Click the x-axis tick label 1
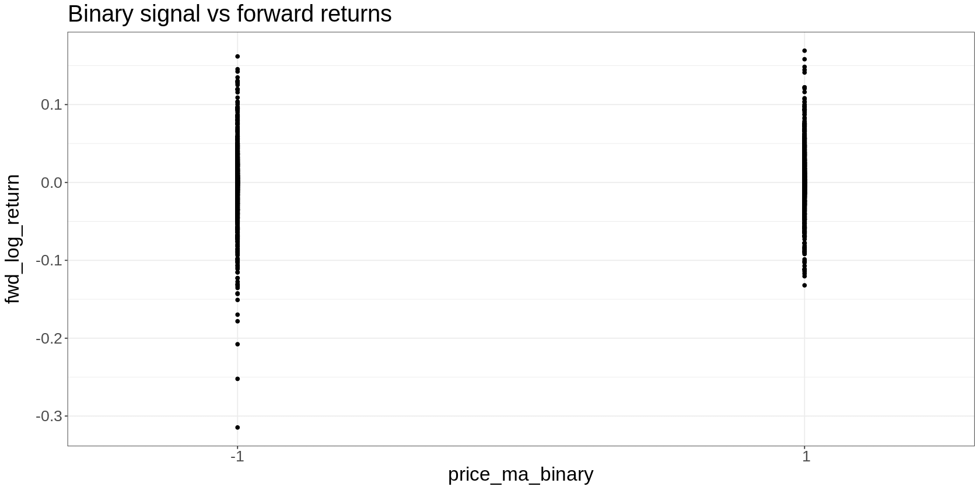Screen dimensions: 980x490 click(x=806, y=456)
